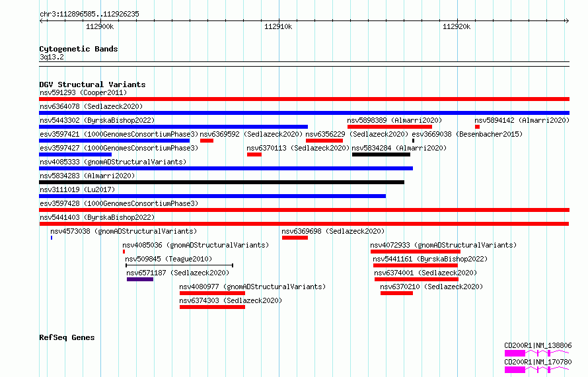Click the nsv4085333 blue variant bar
This screenshot has width=588, height=377.
[226, 168]
